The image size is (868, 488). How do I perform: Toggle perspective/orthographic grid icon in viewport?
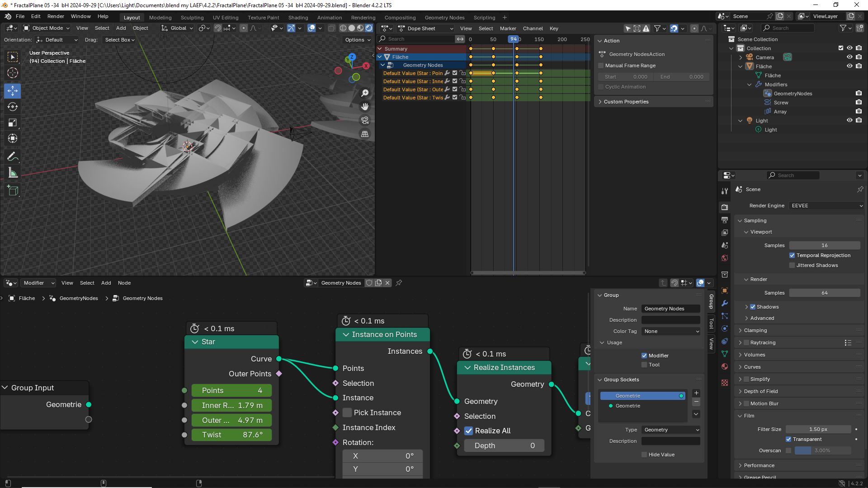[x=365, y=134]
